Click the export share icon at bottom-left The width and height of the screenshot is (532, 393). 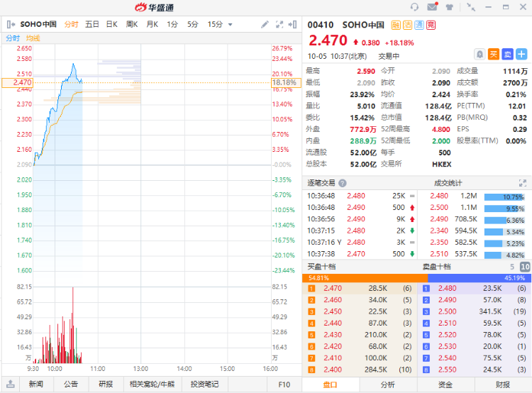click(x=11, y=384)
